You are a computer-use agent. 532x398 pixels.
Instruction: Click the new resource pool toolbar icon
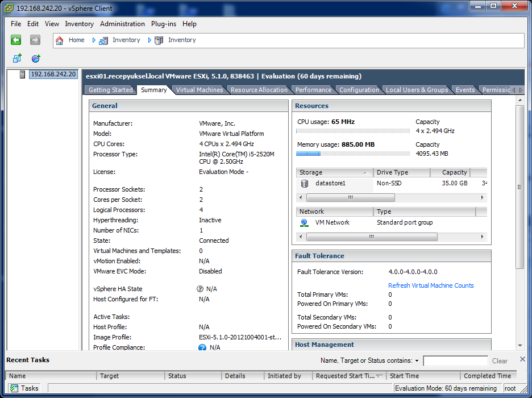36,59
